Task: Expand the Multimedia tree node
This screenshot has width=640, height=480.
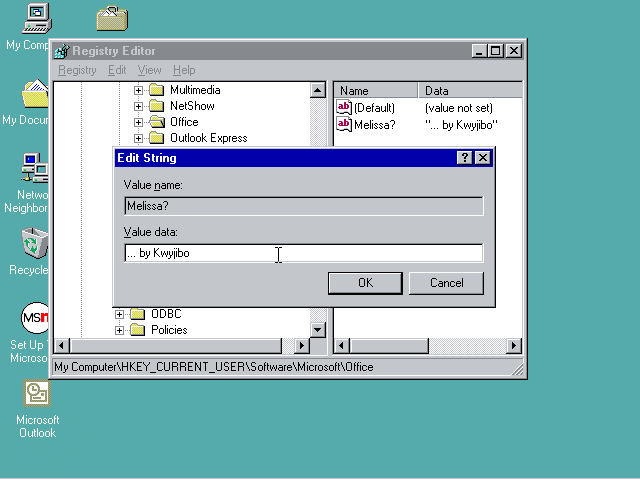Action: coord(138,90)
